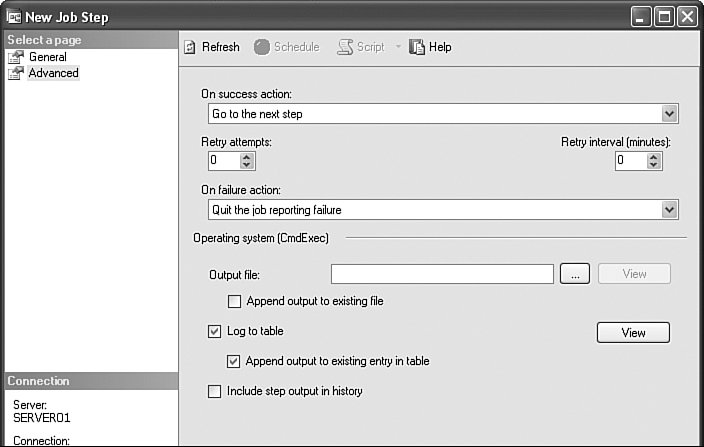Close the New Job Step dialog

[687, 17]
